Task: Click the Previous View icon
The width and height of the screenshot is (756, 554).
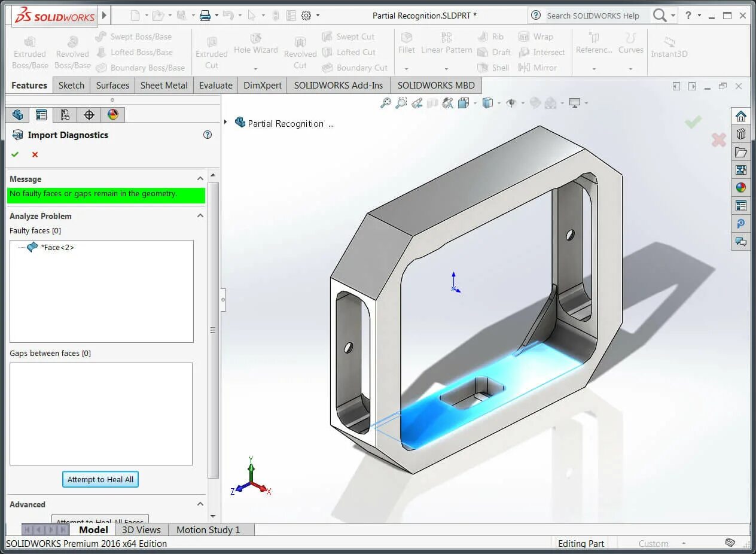Action: tap(417, 103)
